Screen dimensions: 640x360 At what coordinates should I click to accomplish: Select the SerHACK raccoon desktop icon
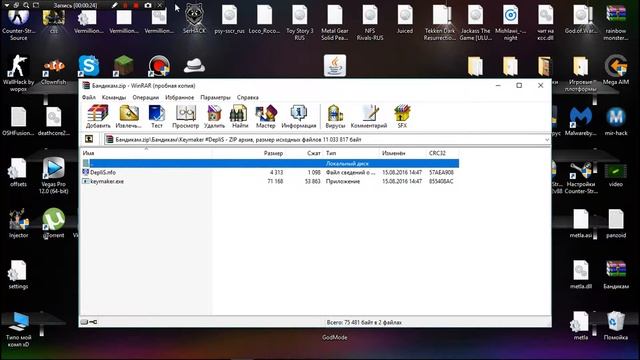[x=194, y=19]
